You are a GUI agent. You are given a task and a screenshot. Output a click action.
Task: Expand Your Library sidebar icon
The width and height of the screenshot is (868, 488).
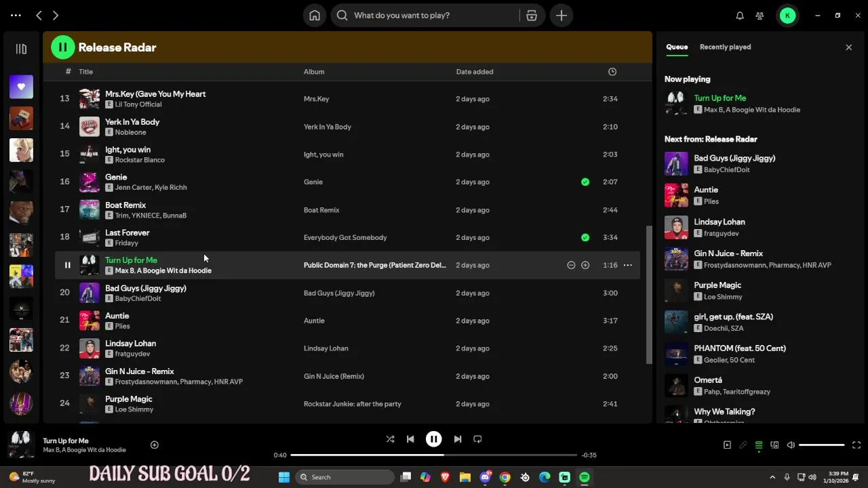(x=21, y=49)
